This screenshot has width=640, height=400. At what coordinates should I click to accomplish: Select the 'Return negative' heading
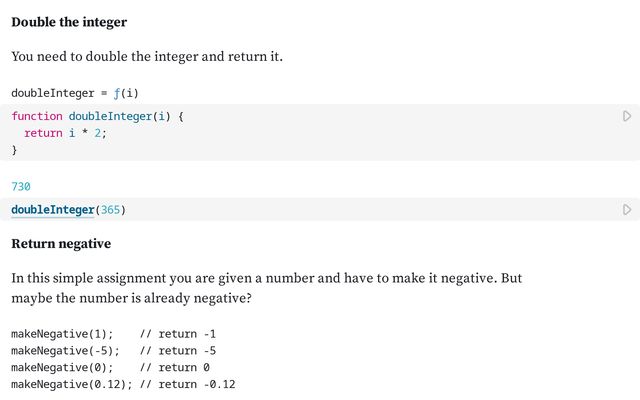click(x=61, y=244)
